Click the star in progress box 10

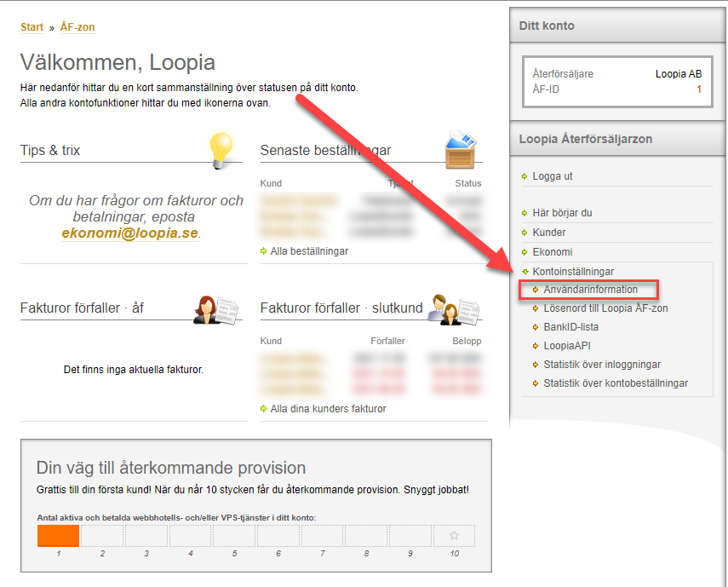[x=454, y=536]
